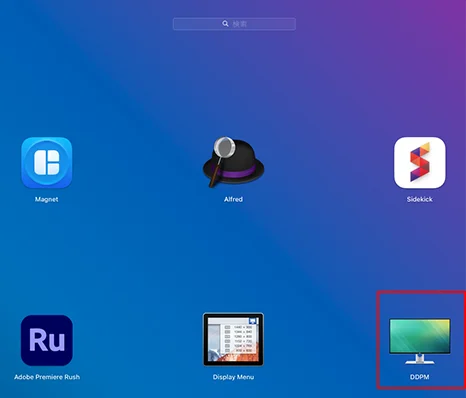This screenshot has width=466, height=398.
Task: Click the small blue monitor badge in Display Menu icon
Action: (253, 321)
